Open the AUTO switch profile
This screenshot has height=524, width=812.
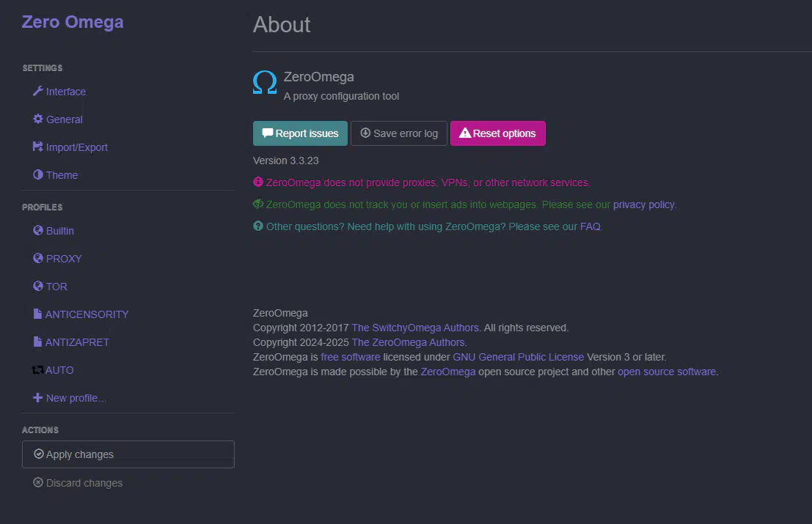(x=59, y=370)
